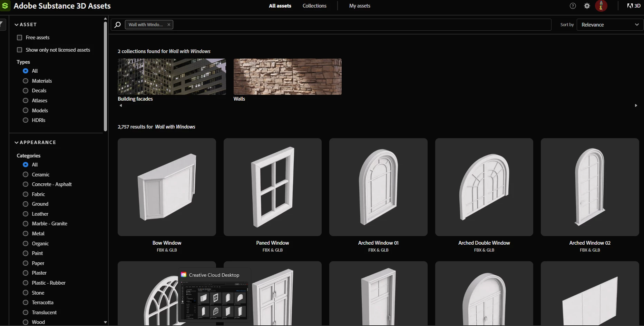Open the Arched Window 01 asset title
Image resolution: width=644 pixels, height=326 pixels.
pos(378,243)
